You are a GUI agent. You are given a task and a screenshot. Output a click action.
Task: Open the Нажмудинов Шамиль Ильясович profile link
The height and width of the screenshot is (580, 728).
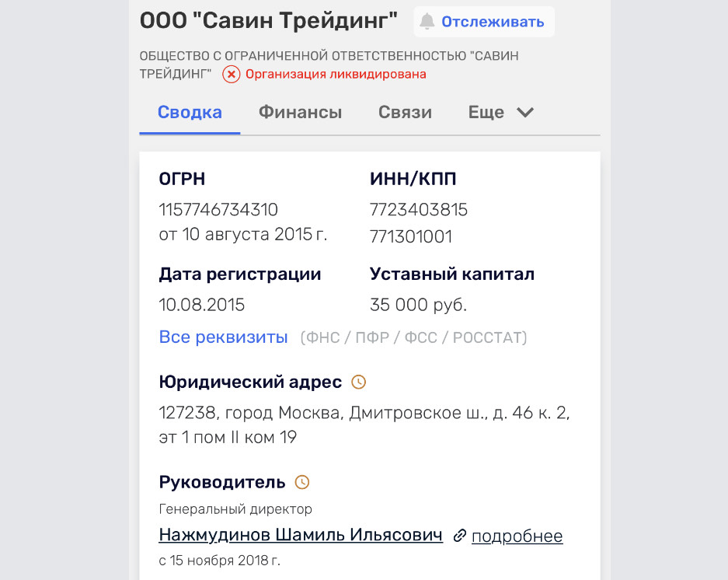tap(301, 535)
